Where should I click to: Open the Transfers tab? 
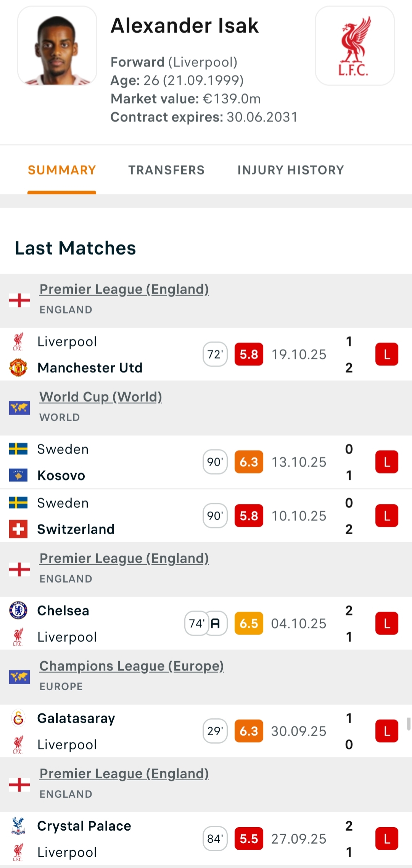[166, 170]
